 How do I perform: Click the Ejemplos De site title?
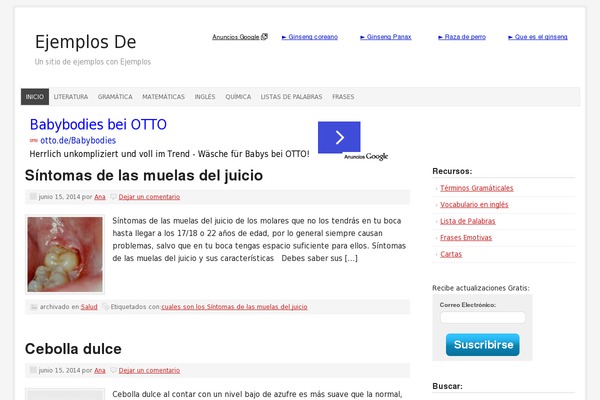[x=85, y=42]
